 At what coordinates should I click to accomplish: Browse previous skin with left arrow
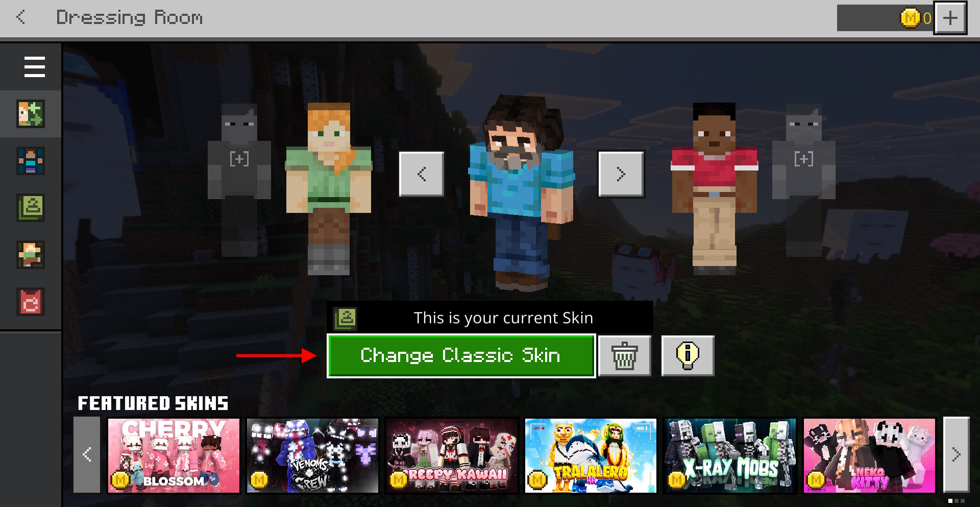(421, 174)
